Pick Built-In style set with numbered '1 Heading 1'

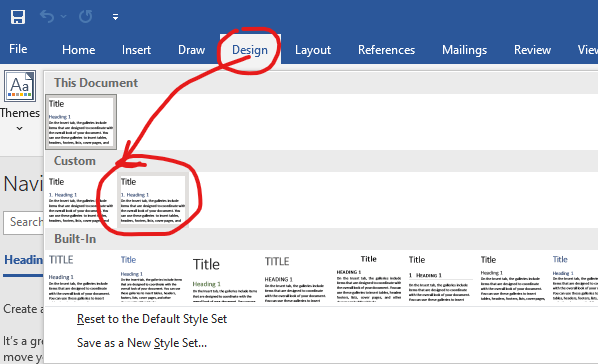(440, 278)
